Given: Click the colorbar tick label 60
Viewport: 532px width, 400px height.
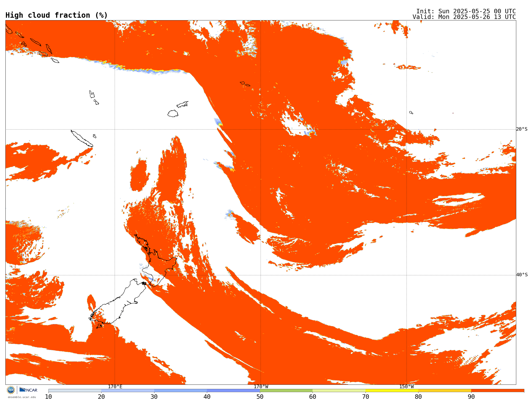Looking at the screenshot, I should coord(313,397).
